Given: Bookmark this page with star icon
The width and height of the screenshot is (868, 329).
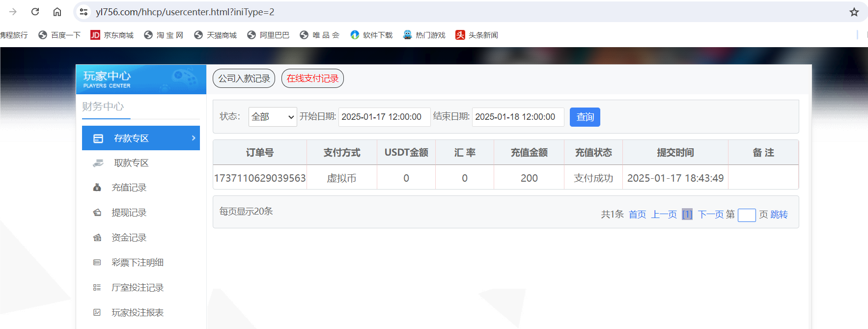Looking at the screenshot, I should tap(854, 12).
